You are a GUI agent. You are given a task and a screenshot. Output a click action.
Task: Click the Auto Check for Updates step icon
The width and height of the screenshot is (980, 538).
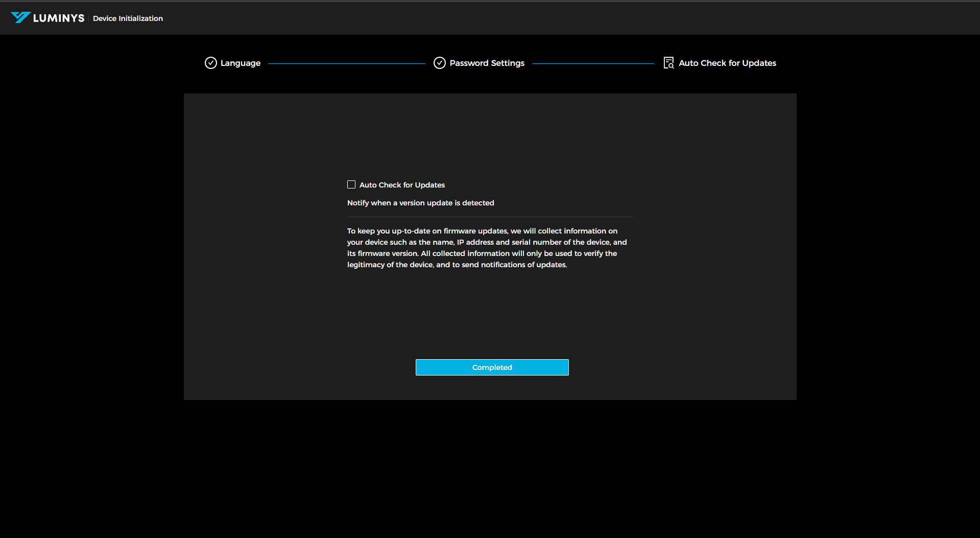tap(668, 63)
